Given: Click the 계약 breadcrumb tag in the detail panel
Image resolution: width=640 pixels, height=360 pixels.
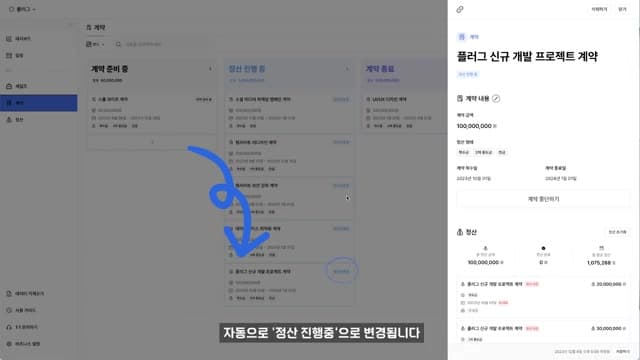Looking at the screenshot, I should [x=469, y=37].
